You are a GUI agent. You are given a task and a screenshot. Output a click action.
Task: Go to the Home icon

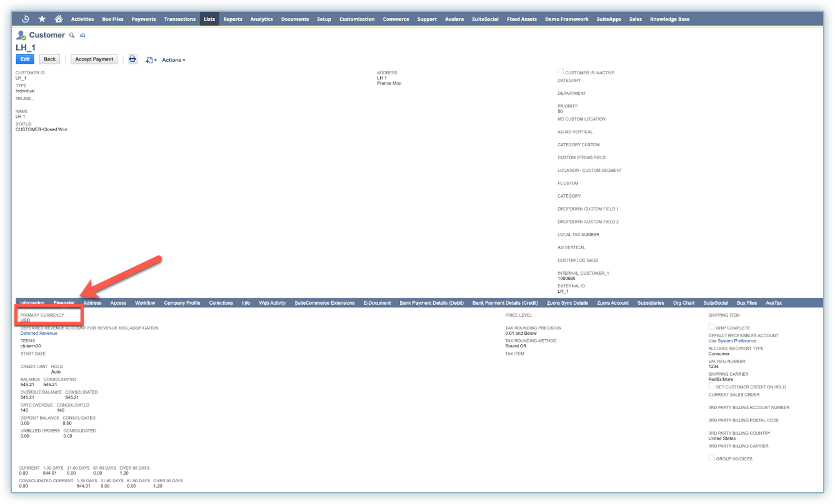[x=58, y=19]
